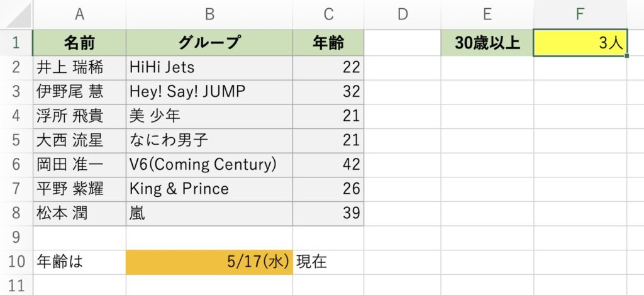Viewport: 644px width, 295px height.
Task: Select the 現在 cell in row 10
Action: 328,262
